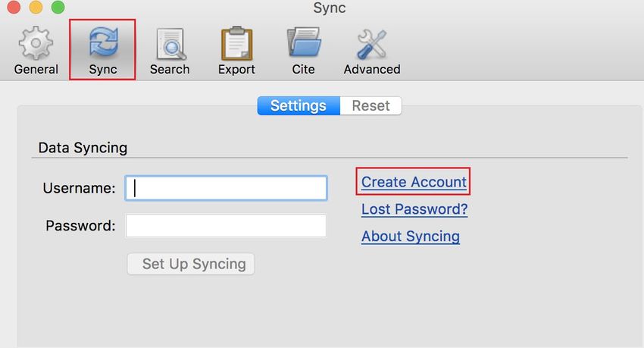Focus the Username text field
Image resolution: width=644 pixels, height=348 pixels.
coord(226,188)
